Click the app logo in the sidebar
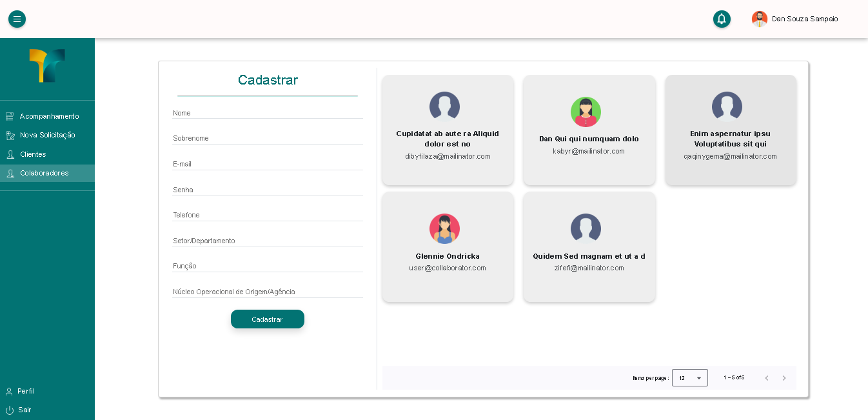The width and height of the screenshot is (868, 420). coord(47,66)
